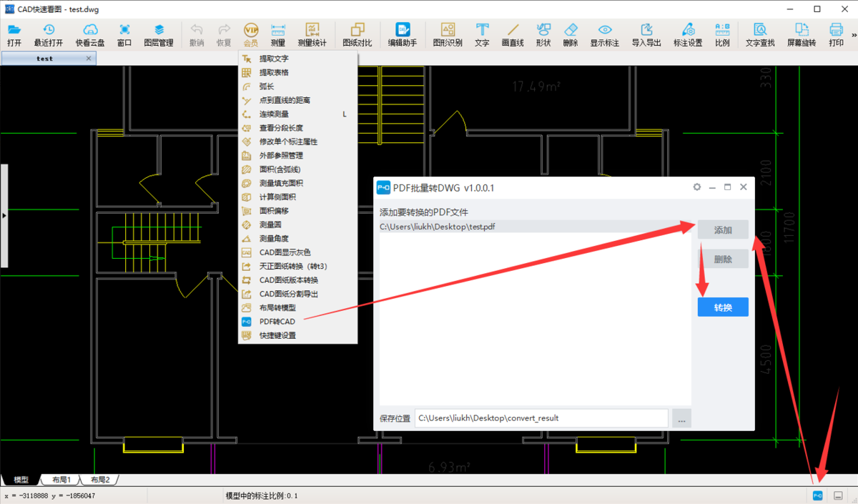Click the 添加 add file button

pyautogui.click(x=723, y=230)
